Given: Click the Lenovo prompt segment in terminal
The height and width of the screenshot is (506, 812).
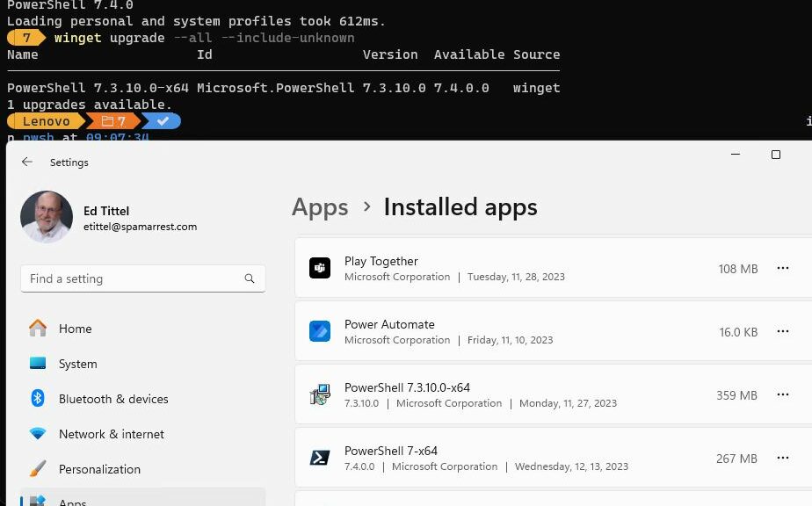Looking at the screenshot, I should 46,121.
